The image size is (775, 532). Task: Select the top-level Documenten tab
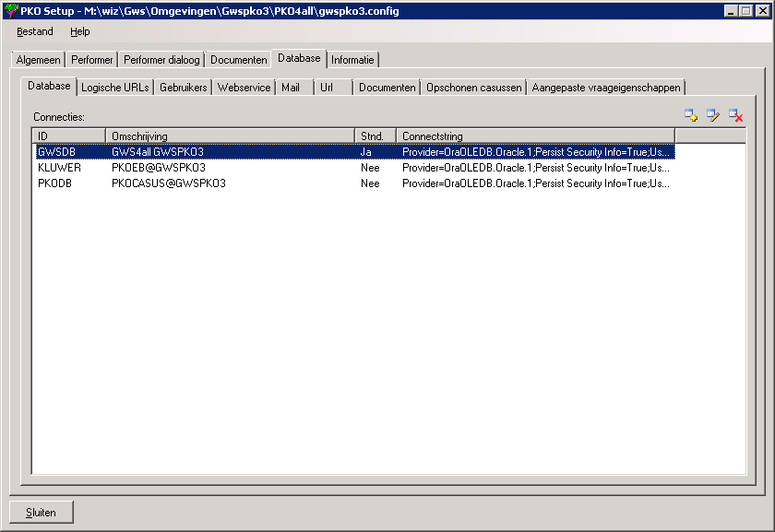tap(239, 60)
